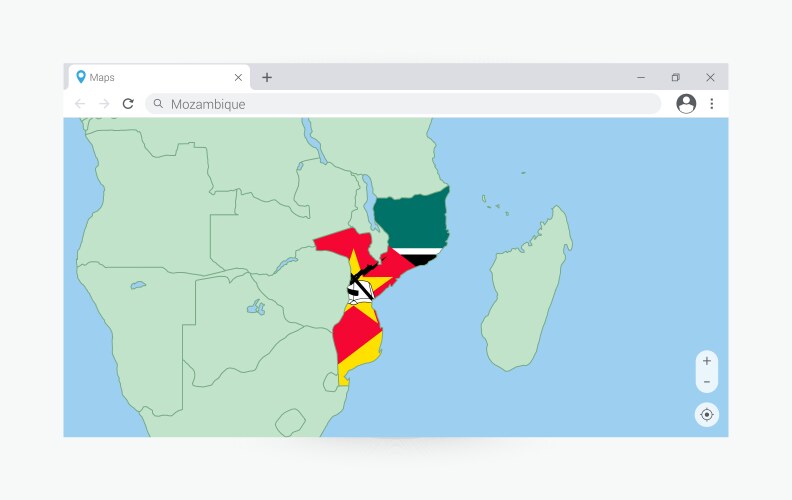
Task: Focus the Mozambique address bar
Action: coord(403,104)
